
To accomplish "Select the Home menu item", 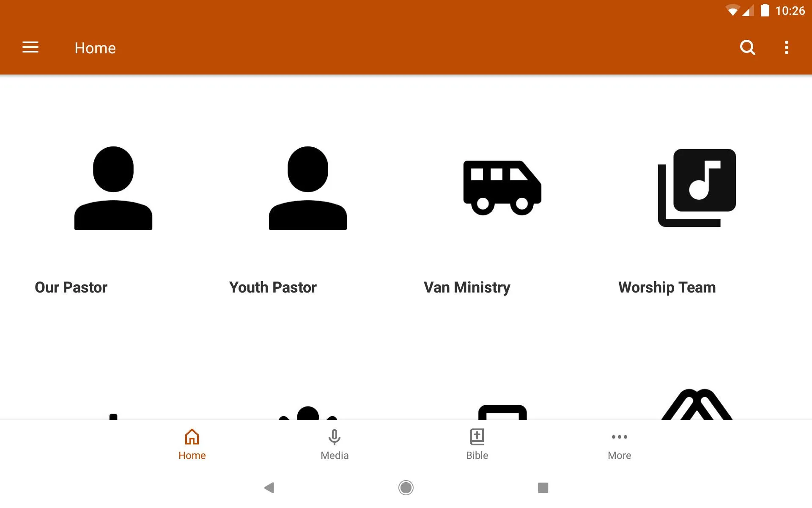I will pos(192,444).
